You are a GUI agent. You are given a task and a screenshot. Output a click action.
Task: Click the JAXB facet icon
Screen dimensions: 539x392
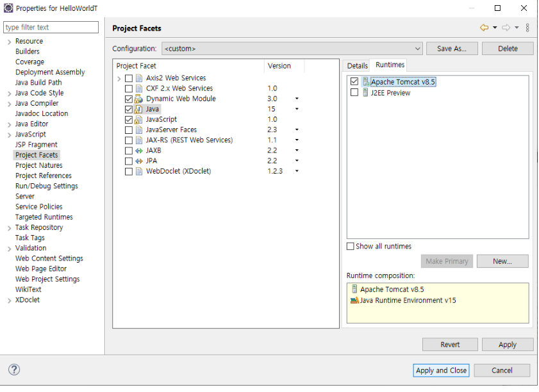[x=139, y=151]
